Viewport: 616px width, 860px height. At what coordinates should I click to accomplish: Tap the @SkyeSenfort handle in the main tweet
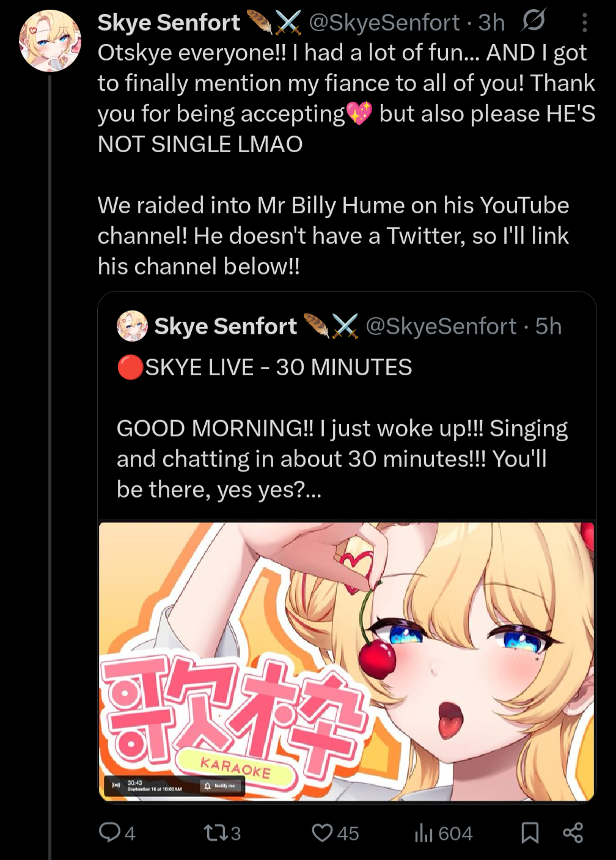pyautogui.click(x=384, y=23)
